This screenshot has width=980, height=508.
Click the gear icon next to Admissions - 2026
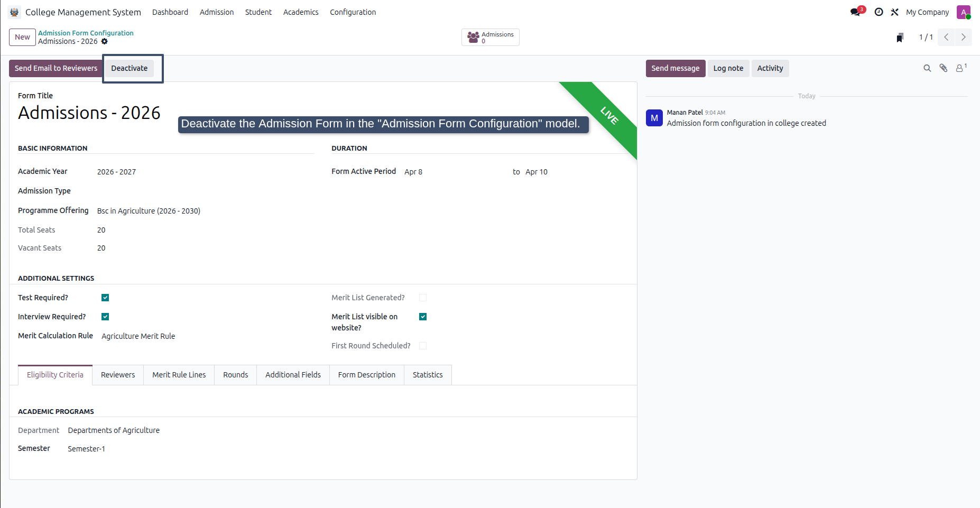(104, 41)
